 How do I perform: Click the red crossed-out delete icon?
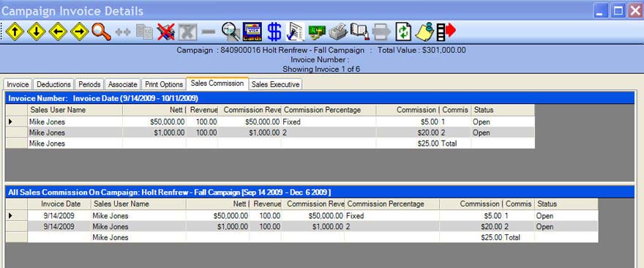click(166, 31)
